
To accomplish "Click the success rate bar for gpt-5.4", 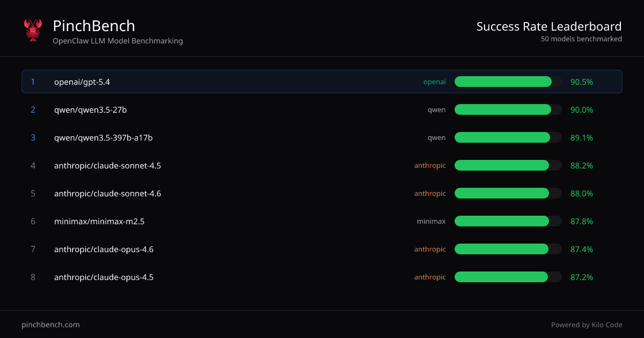I will pyautogui.click(x=503, y=82).
